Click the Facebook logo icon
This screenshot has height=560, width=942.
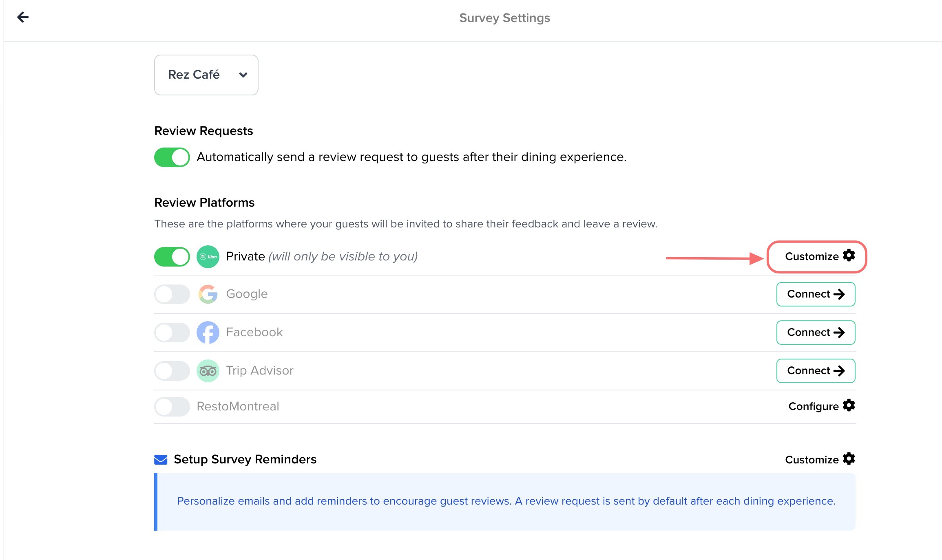(208, 333)
